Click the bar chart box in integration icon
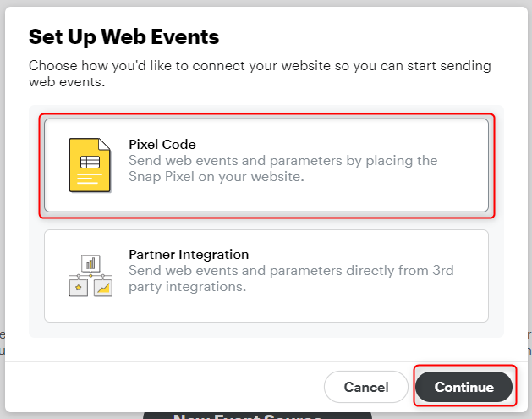The image size is (532, 419). [90, 263]
